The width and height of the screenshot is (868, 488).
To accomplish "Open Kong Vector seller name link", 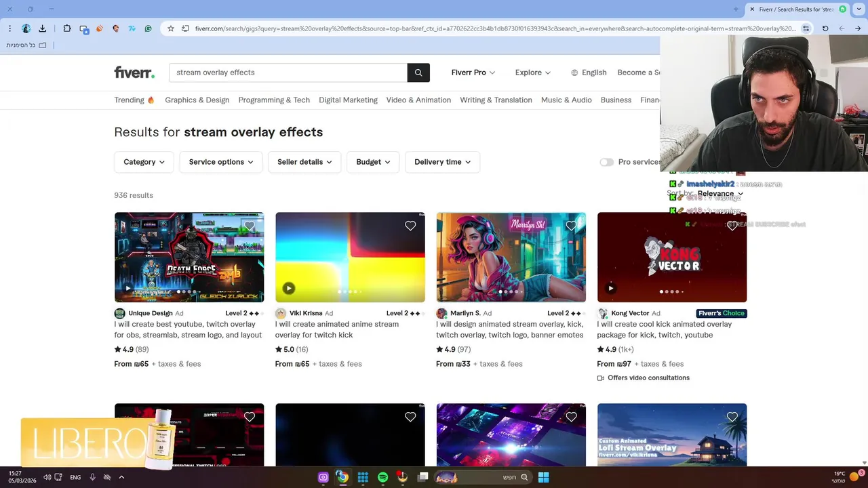I will coord(630,313).
